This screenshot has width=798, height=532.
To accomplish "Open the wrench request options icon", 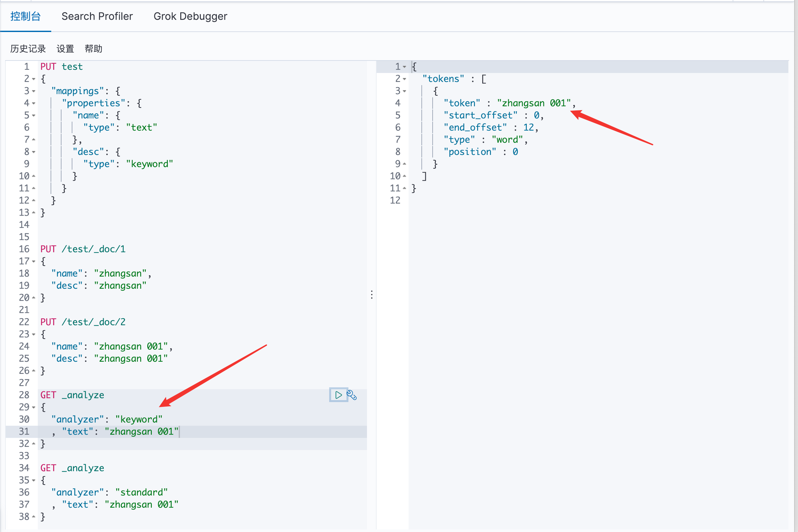I will click(352, 395).
